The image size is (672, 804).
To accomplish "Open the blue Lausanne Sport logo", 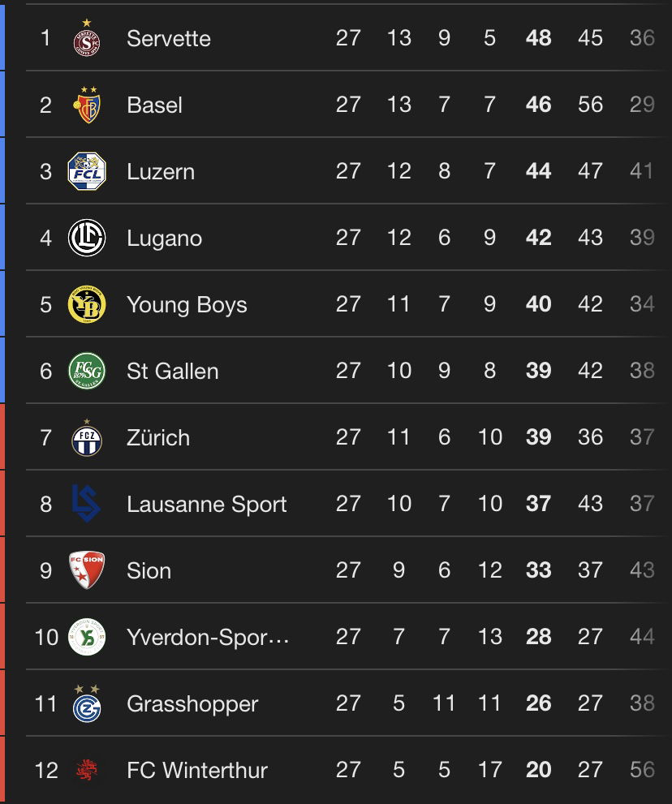I will (x=86, y=504).
